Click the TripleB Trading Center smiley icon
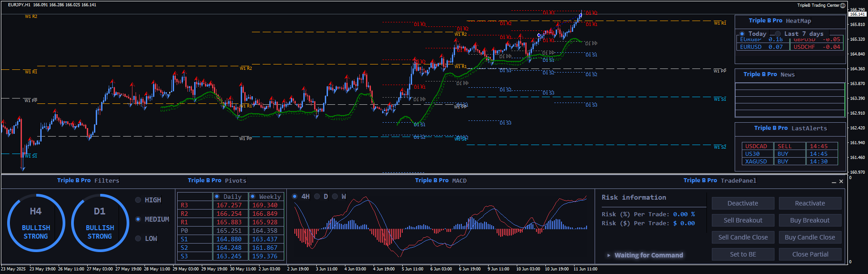This screenshot has width=868, height=274. tap(843, 5)
